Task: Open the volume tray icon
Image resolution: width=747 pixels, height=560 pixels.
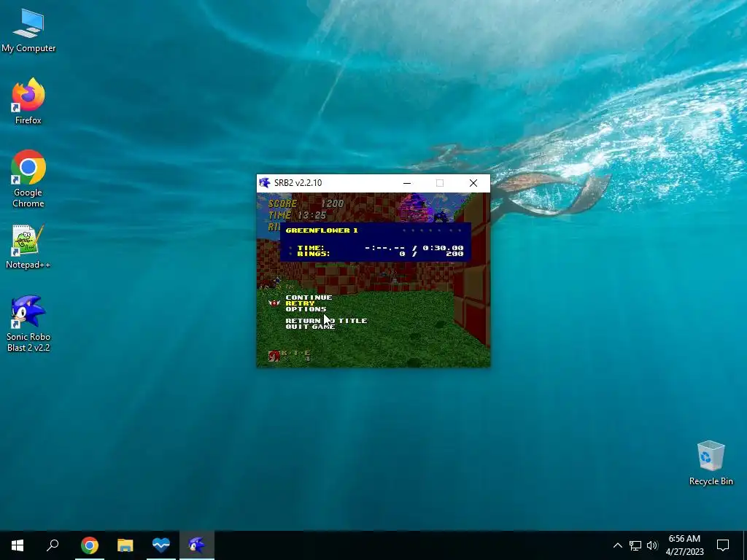Action: (652, 545)
